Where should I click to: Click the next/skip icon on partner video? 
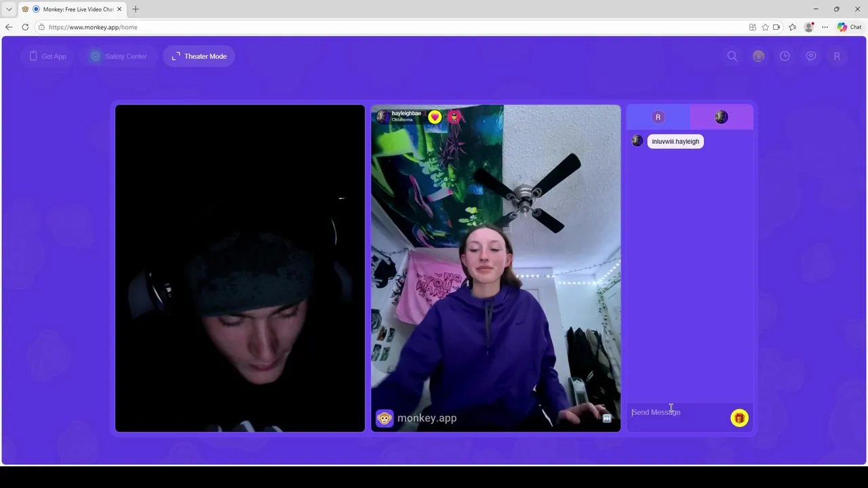[x=607, y=418]
